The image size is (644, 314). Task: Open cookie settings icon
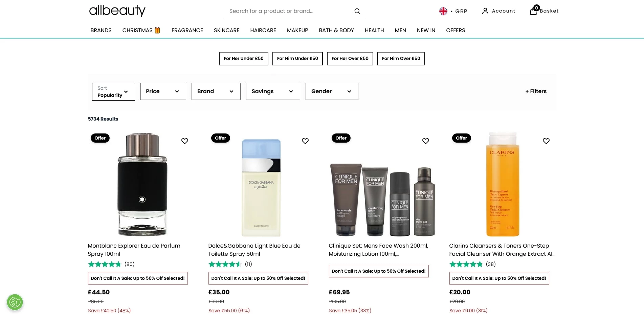pos(15,302)
